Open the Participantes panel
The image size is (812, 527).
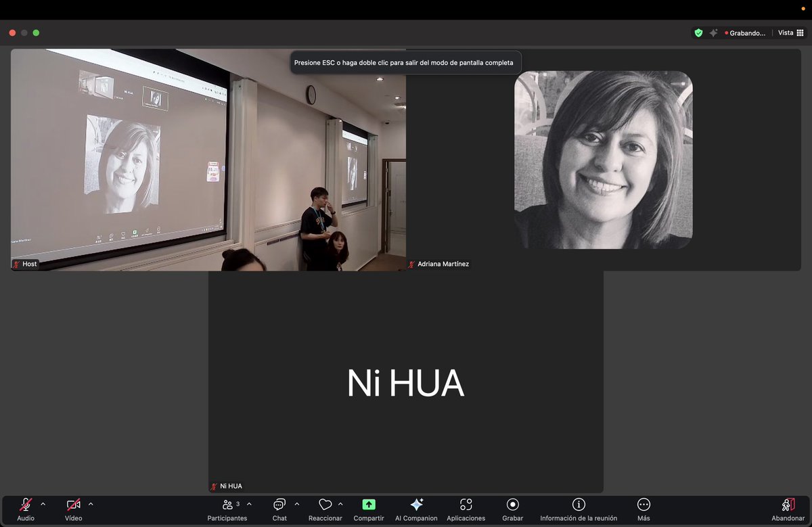(227, 509)
